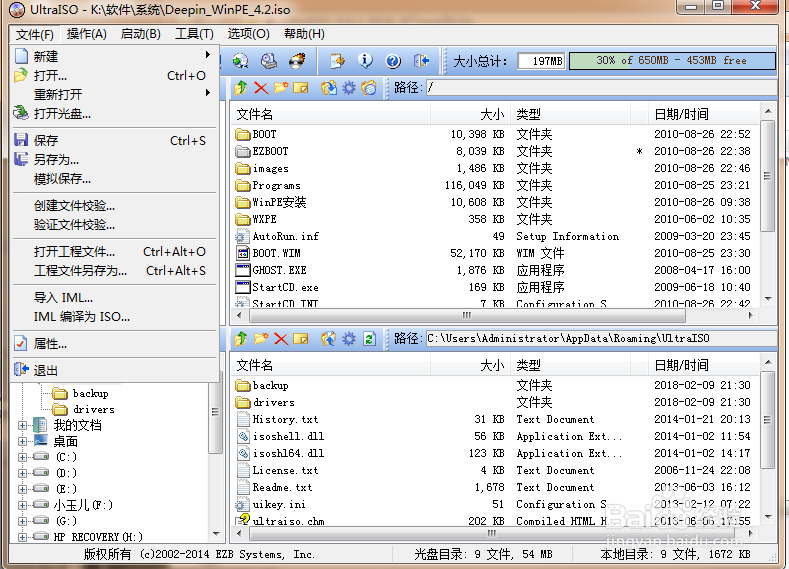Open the 启动(B) menu
The image size is (789, 569).
click(141, 34)
